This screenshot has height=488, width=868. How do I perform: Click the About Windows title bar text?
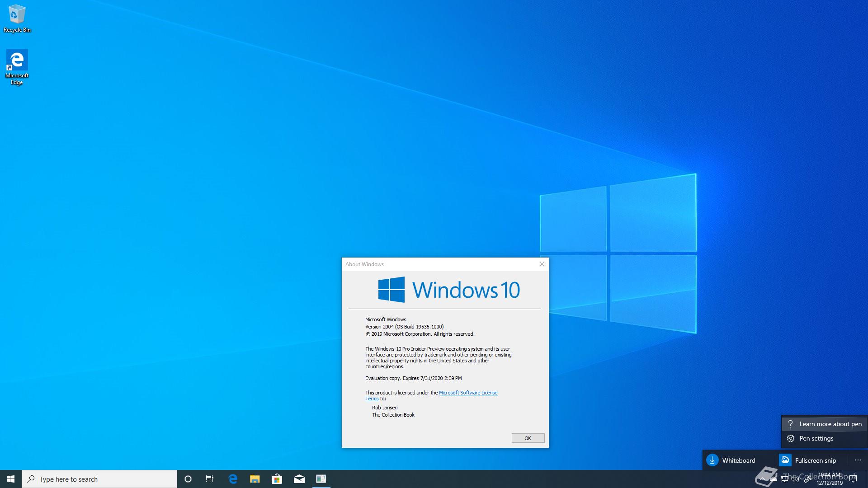pyautogui.click(x=364, y=264)
